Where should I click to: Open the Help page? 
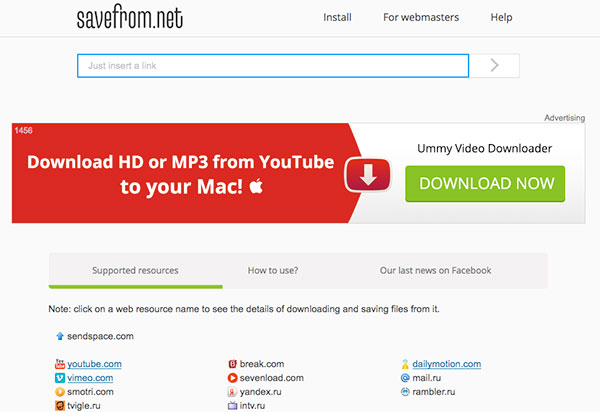501,17
